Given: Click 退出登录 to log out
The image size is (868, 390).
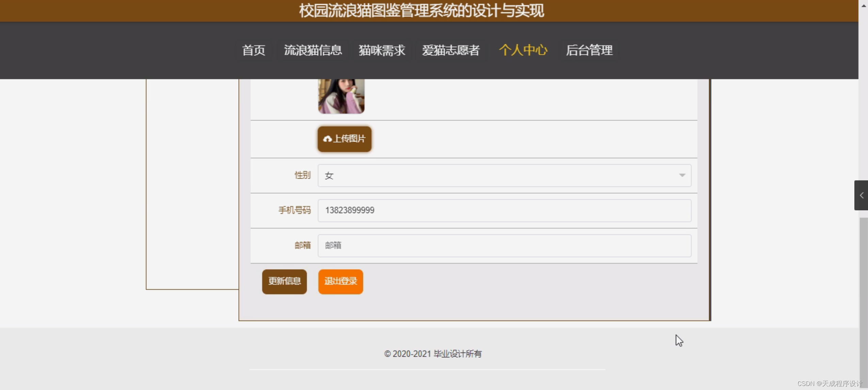Looking at the screenshot, I should click(x=340, y=281).
